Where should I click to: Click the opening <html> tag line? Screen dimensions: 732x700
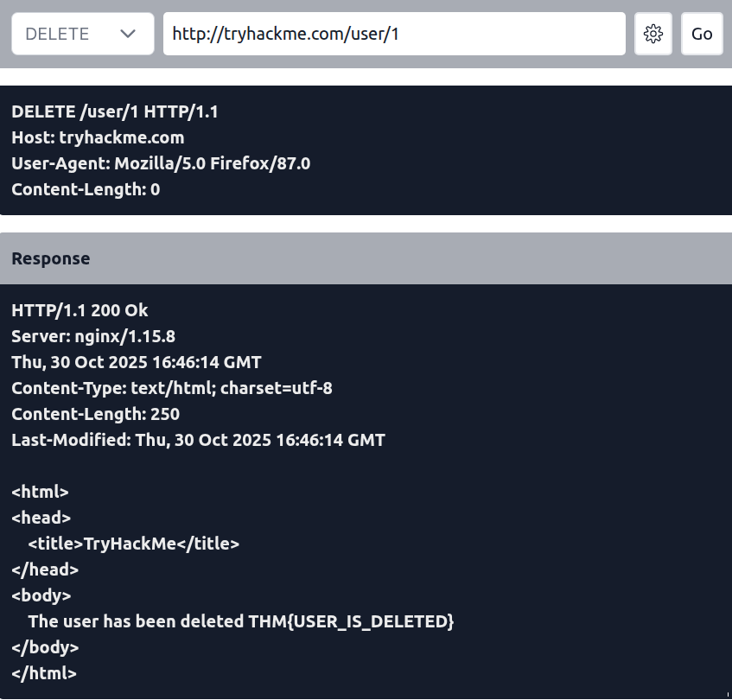point(40,492)
